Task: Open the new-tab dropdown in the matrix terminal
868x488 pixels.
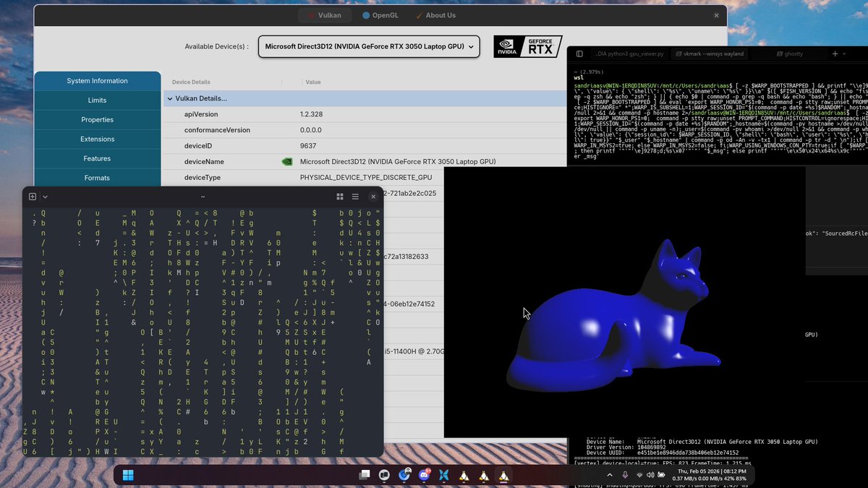Action: pos(45,197)
